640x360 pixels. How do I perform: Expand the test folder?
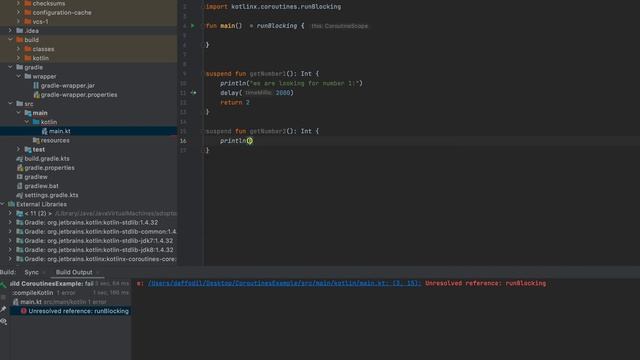(x=18, y=149)
